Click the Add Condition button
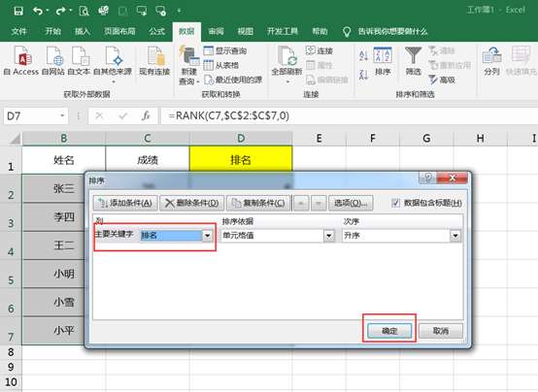 (x=125, y=203)
